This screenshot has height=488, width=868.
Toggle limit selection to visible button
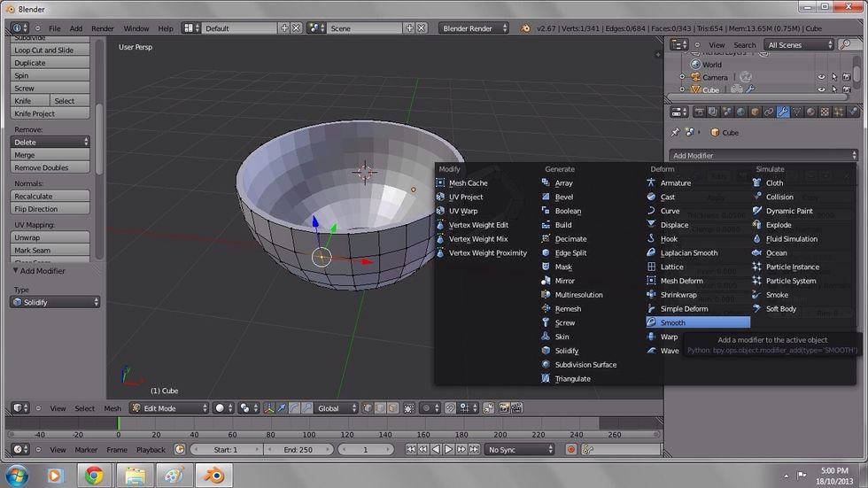click(408, 408)
